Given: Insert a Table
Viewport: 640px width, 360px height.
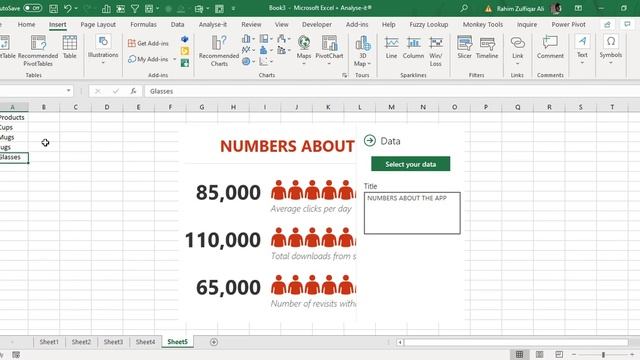Looking at the screenshot, I should (x=69, y=47).
